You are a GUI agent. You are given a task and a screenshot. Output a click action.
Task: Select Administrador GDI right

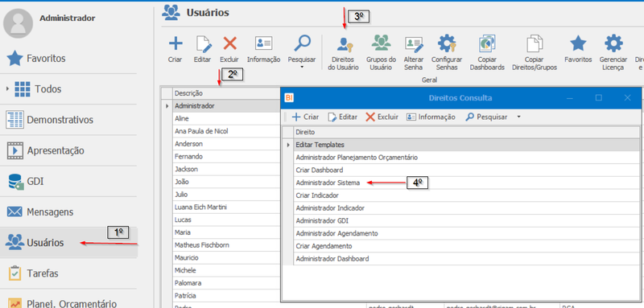[467, 221]
